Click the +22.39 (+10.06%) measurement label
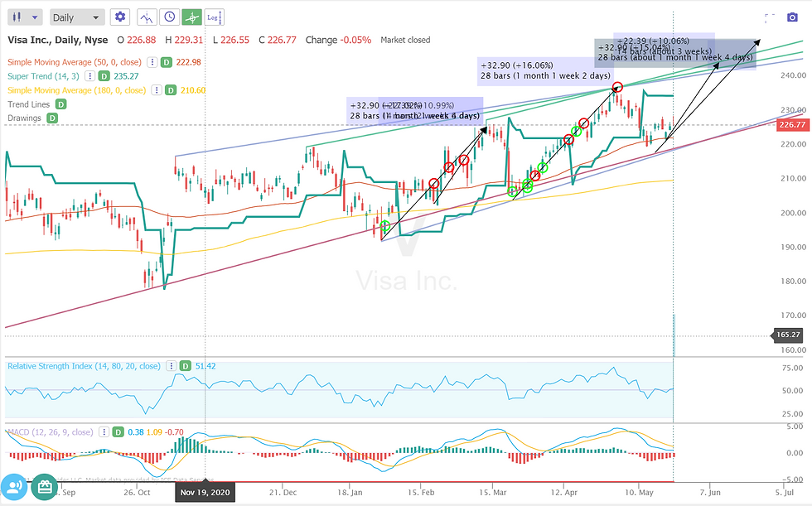This screenshot has height=506, width=812. [x=653, y=41]
